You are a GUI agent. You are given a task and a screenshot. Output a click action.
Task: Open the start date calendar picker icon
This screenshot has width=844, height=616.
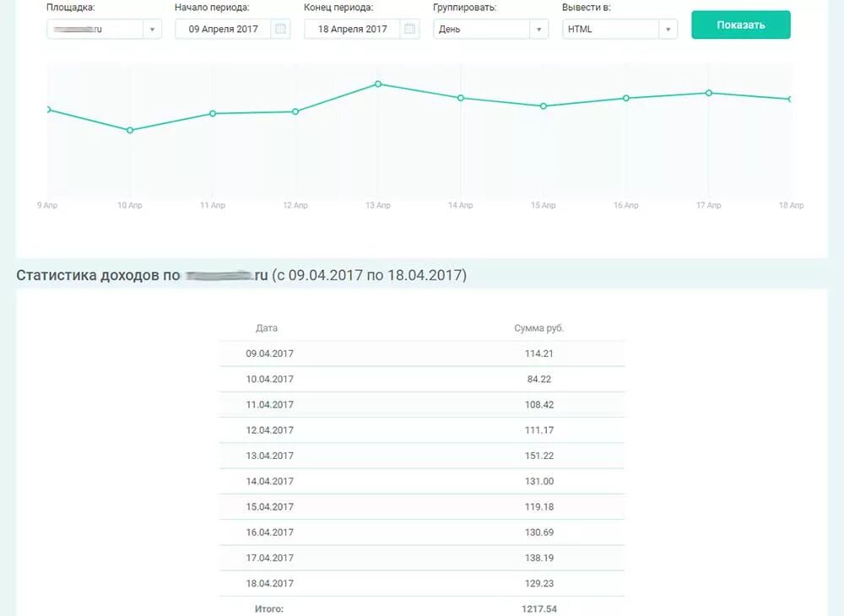(x=282, y=28)
